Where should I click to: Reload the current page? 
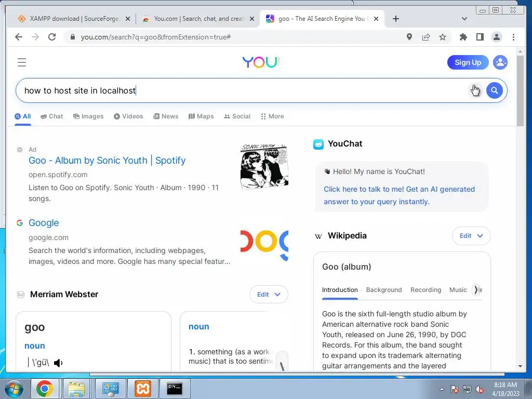[x=52, y=37]
